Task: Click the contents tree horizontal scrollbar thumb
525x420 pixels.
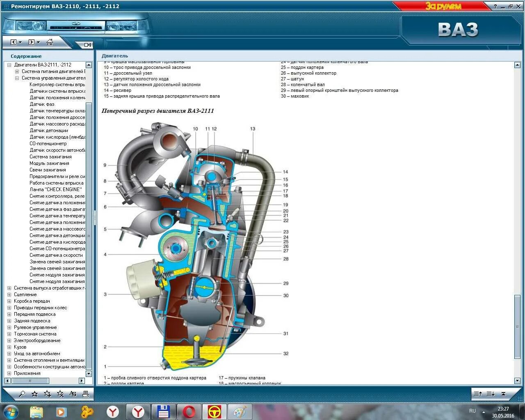Action: [x=30, y=381]
